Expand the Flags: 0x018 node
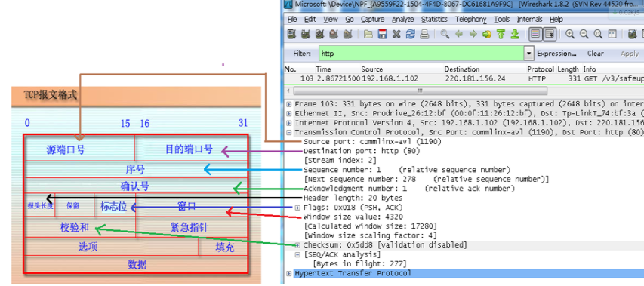The width and height of the screenshot is (644, 286). pyautogui.click(x=297, y=208)
